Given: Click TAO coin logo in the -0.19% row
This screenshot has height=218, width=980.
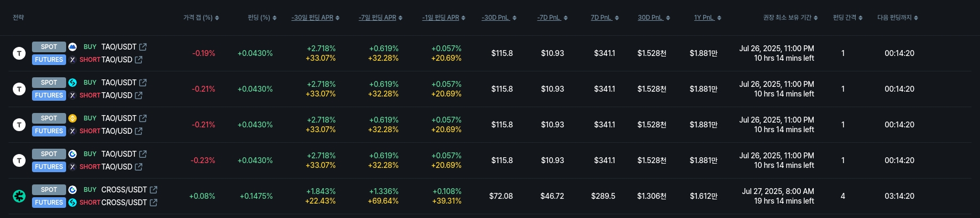Looking at the screenshot, I should tap(19, 53).
